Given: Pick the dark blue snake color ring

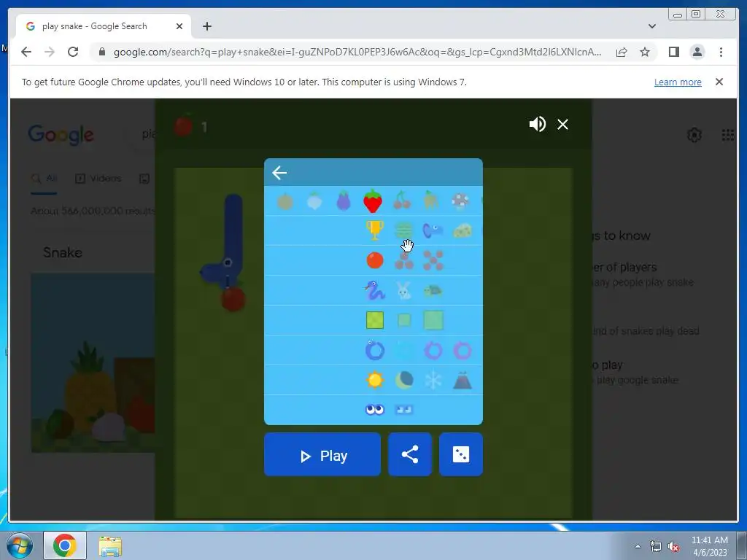Looking at the screenshot, I should [x=375, y=351].
